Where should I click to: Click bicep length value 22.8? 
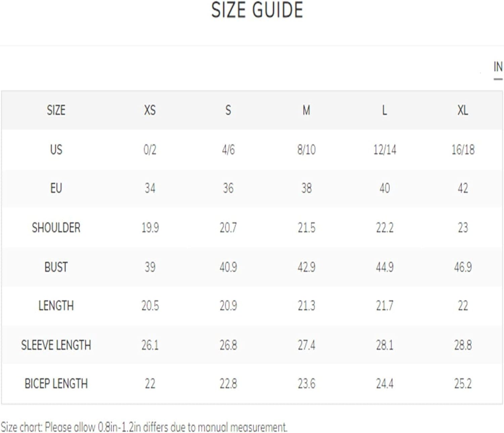[228, 384]
